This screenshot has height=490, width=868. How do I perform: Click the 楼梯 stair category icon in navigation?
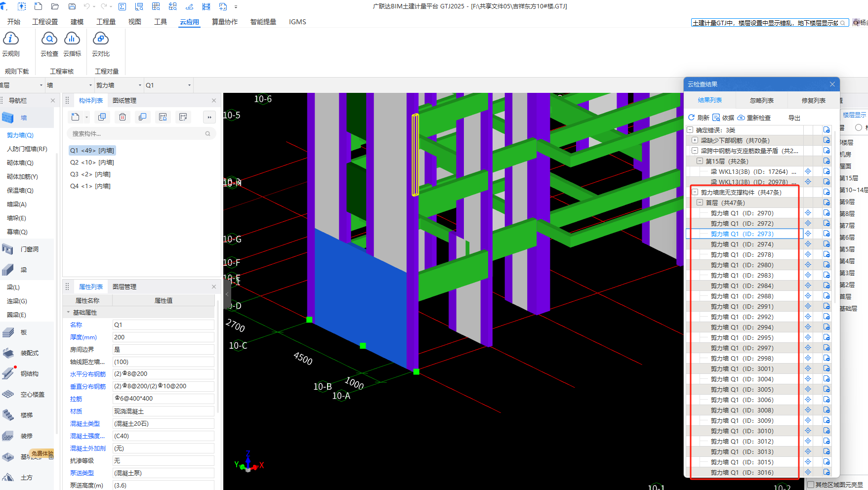coord(8,415)
